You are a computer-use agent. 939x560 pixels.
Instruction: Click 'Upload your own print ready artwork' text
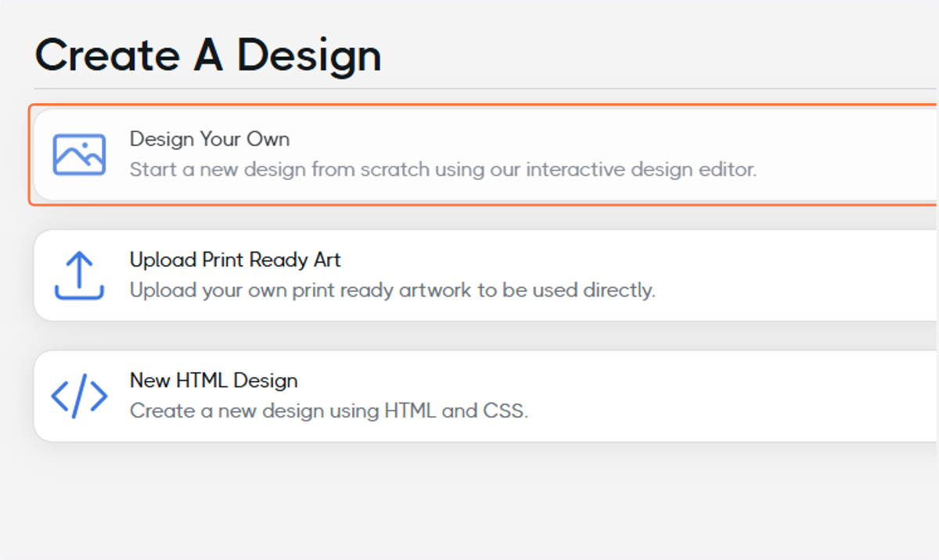coord(392,291)
